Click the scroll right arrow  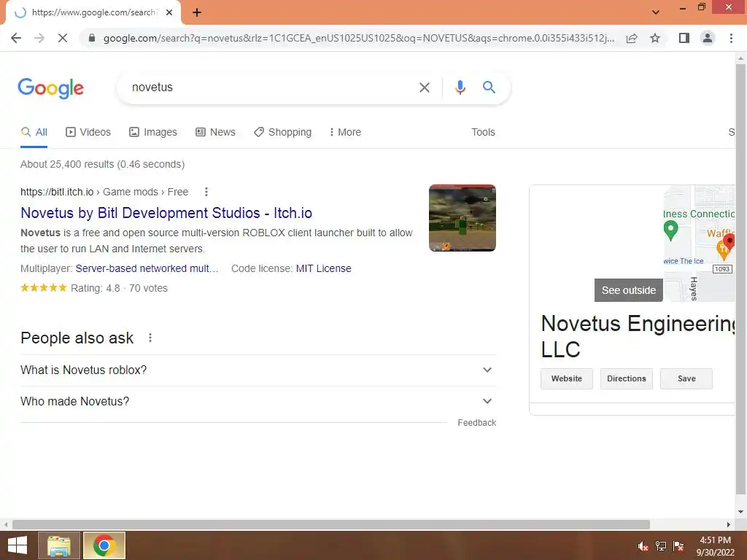click(x=729, y=524)
